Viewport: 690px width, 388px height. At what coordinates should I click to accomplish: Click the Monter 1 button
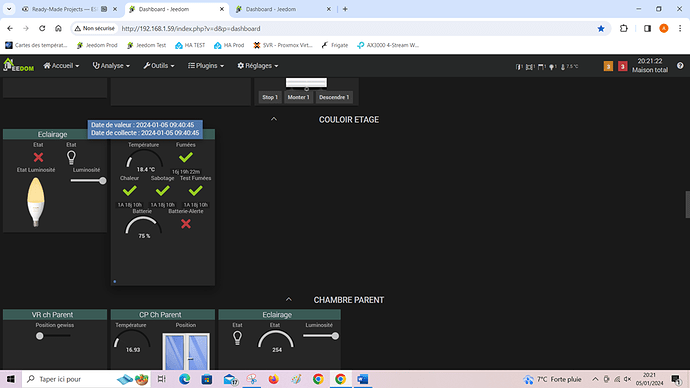pyautogui.click(x=298, y=97)
